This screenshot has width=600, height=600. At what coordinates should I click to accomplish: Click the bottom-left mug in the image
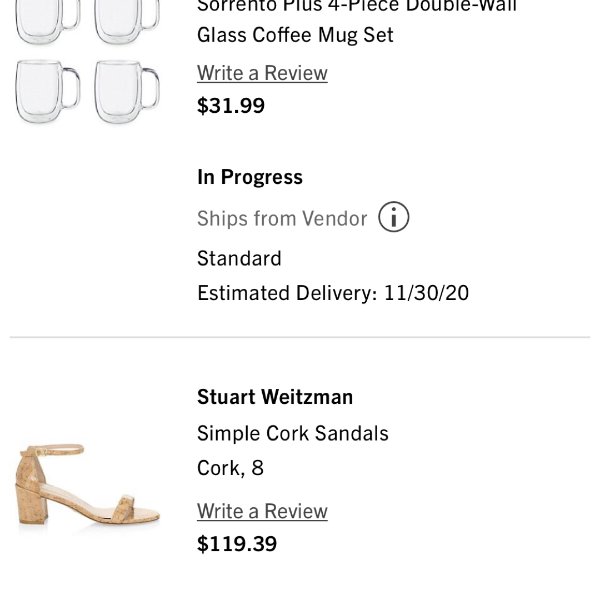click(48, 91)
